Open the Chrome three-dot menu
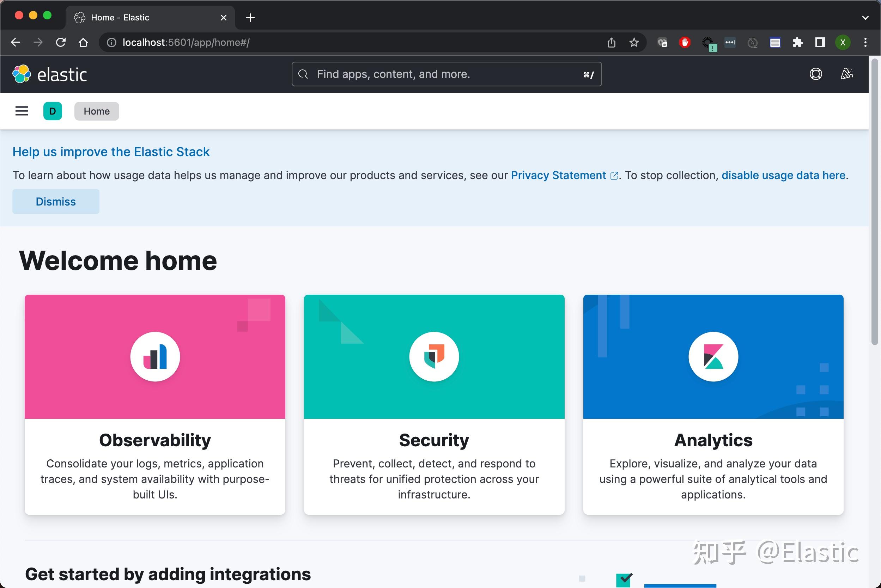881x588 pixels. 865,42
